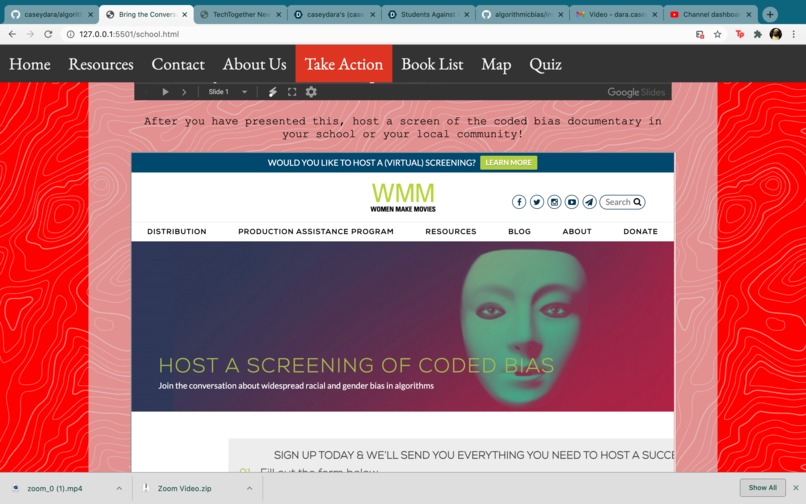
Task: Open Slides embed settings gear
Action: (x=311, y=92)
